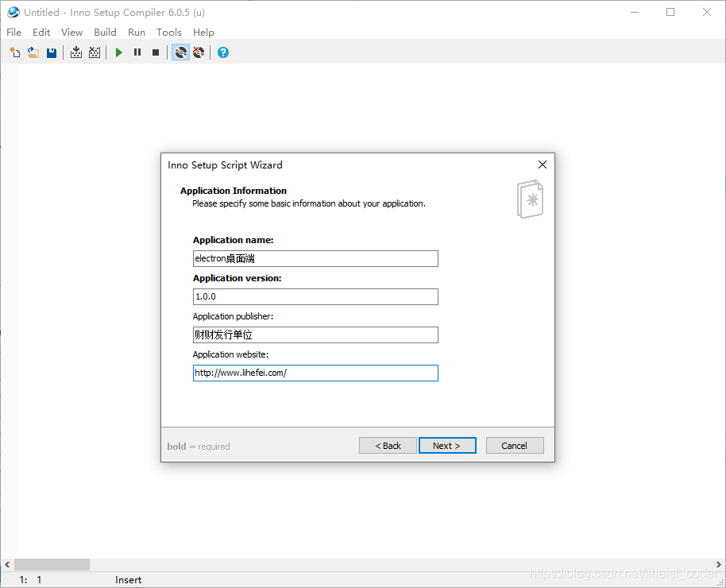
Task: Open the File menu
Action: pos(14,33)
